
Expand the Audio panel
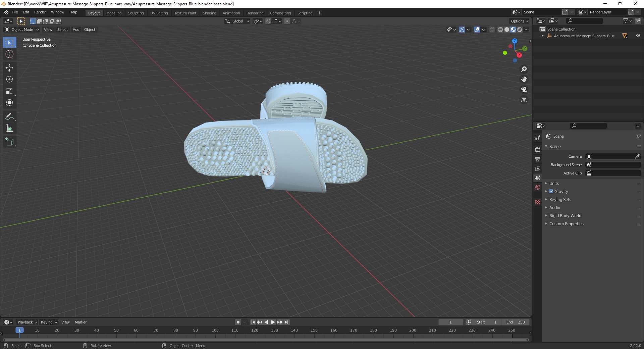[x=554, y=207]
